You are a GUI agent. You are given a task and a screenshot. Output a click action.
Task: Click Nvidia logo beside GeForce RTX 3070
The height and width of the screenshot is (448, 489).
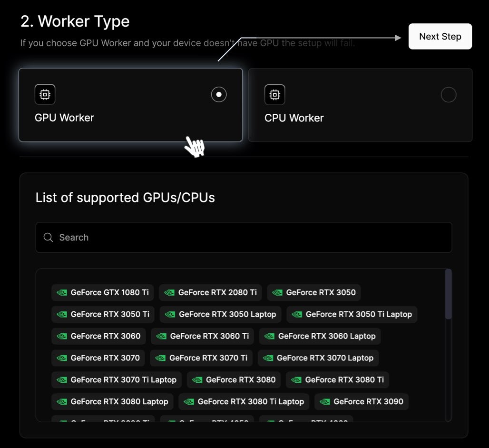pyautogui.click(x=62, y=358)
